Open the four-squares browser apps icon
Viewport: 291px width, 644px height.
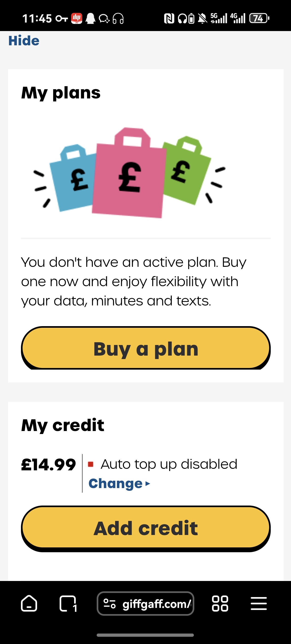[x=220, y=604]
